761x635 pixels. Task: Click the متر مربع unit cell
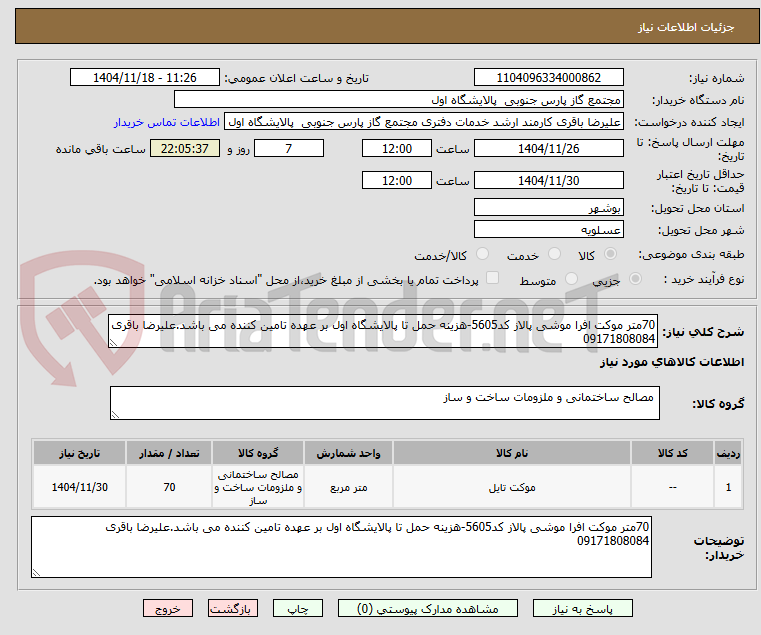coord(348,487)
